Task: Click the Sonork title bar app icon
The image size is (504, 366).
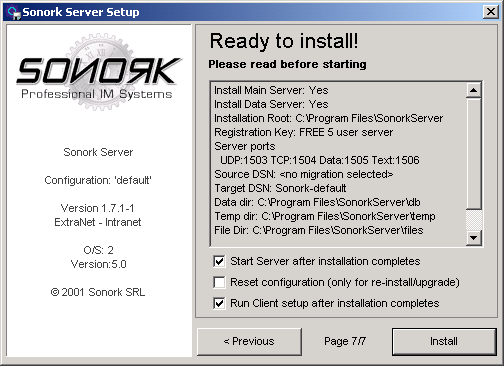Action: [14, 13]
